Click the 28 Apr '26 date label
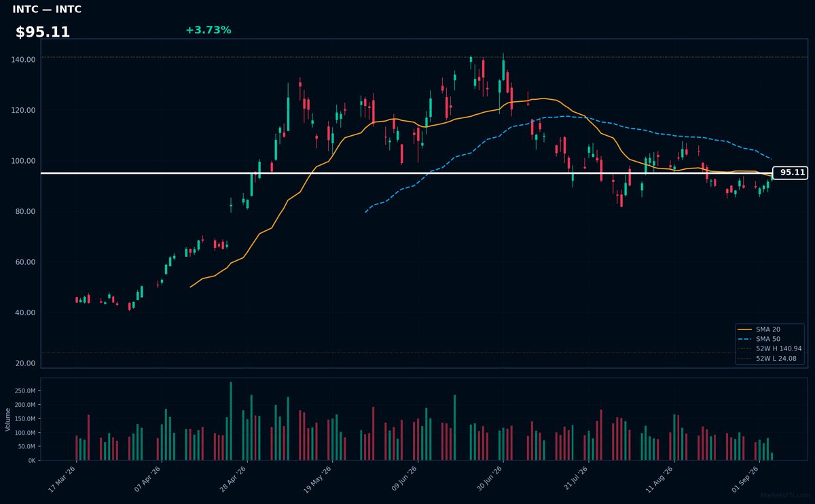The height and width of the screenshot is (504, 815). pos(233,480)
